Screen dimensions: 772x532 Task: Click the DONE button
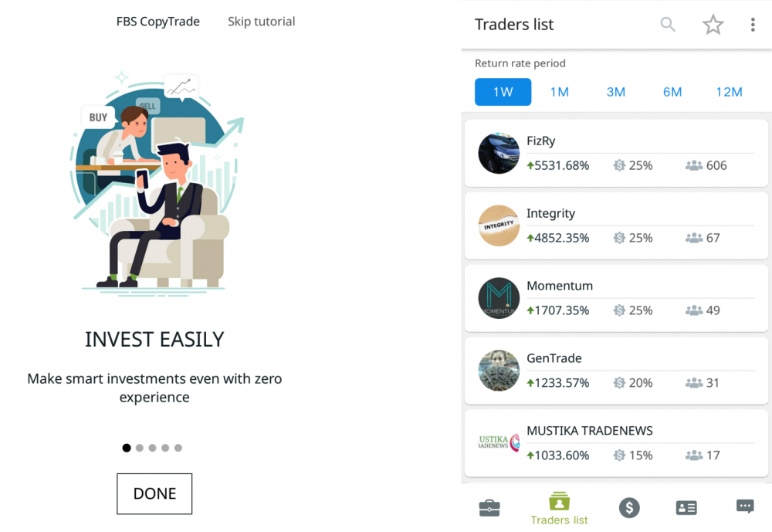click(154, 493)
